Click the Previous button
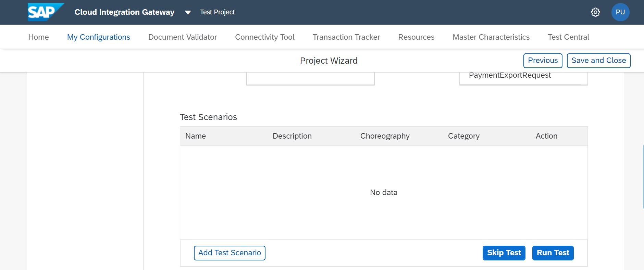 pos(543,60)
